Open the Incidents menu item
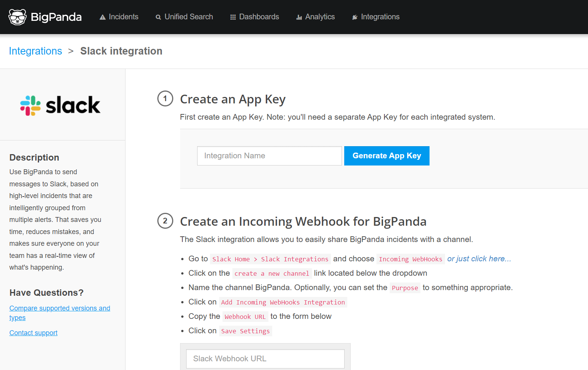 click(x=124, y=17)
